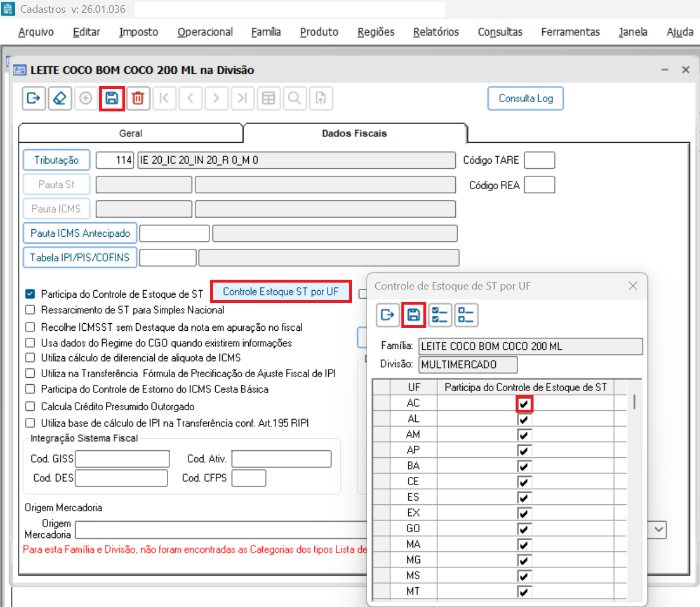Click the exit icon in the Controle de Estoque popup
Image resolution: width=700 pixels, height=607 pixels.
387,315
